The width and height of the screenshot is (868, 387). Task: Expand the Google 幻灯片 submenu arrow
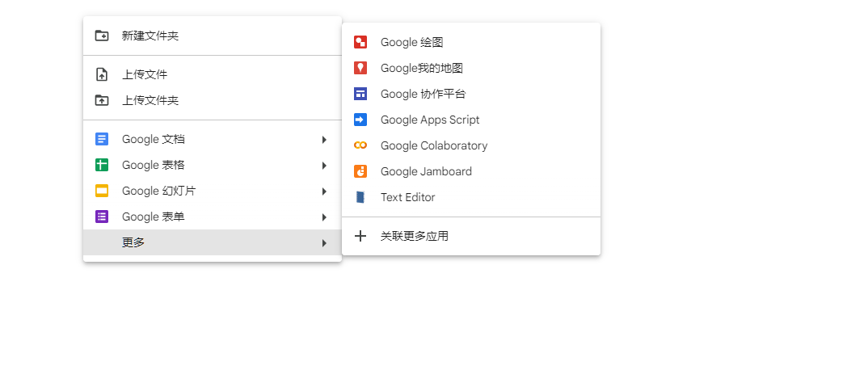[x=324, y=191]
